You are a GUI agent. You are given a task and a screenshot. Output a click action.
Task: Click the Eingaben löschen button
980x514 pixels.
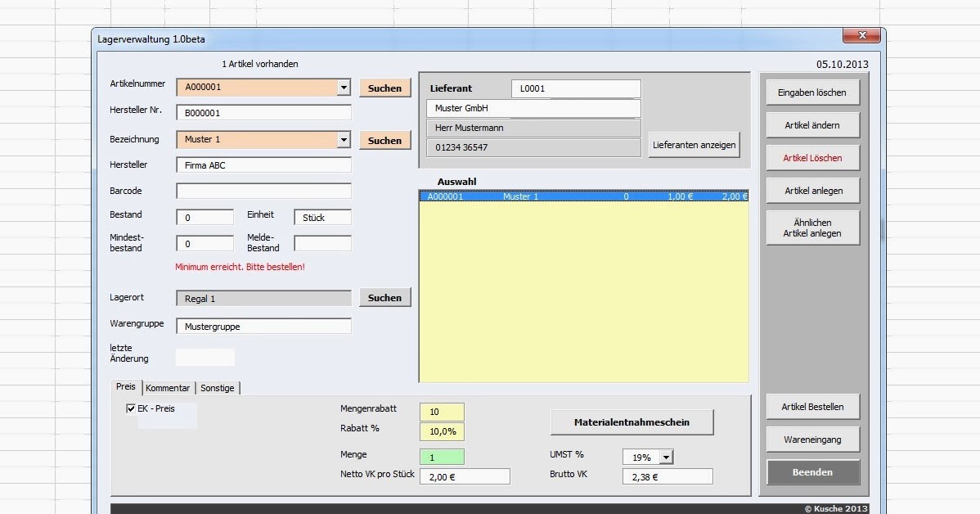pos(812,92)
